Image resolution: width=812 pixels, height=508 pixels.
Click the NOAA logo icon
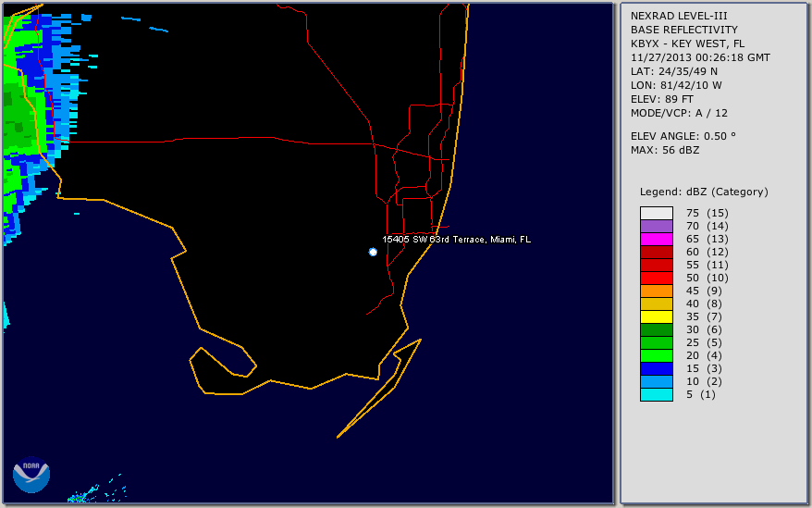pos(31,474)
